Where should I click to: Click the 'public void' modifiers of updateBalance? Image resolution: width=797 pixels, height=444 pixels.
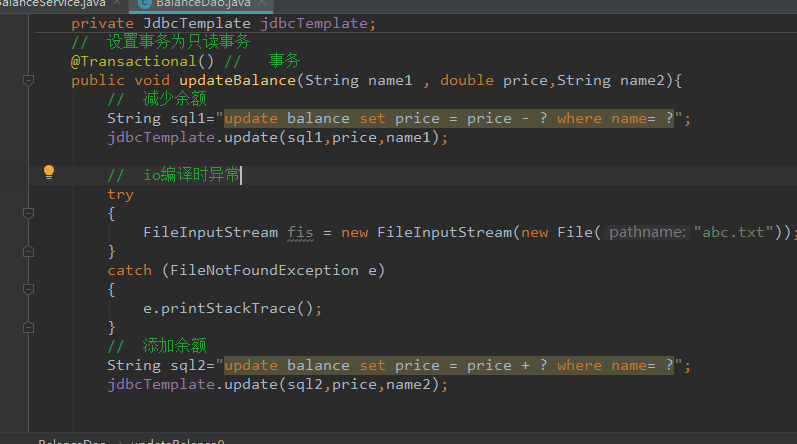click(x=120, y=80)
